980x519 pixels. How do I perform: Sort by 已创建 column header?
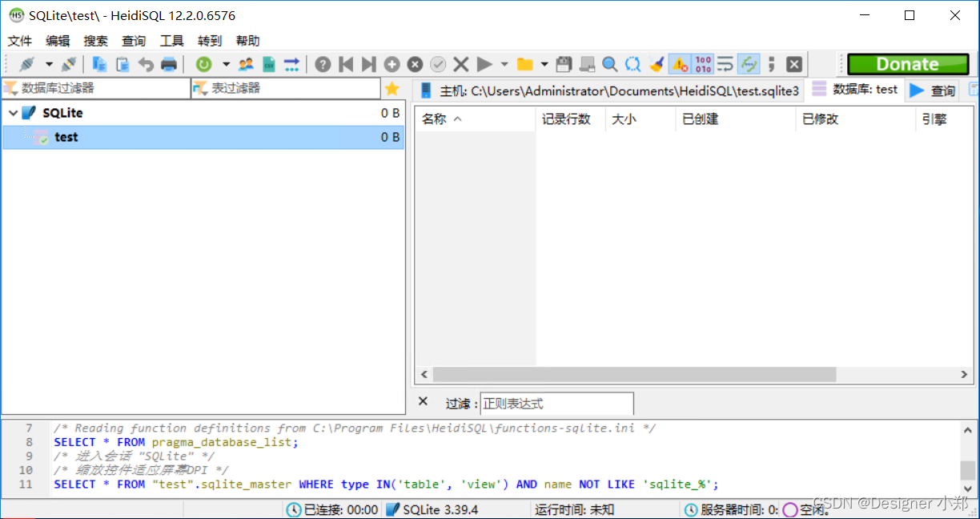(736, 119)
